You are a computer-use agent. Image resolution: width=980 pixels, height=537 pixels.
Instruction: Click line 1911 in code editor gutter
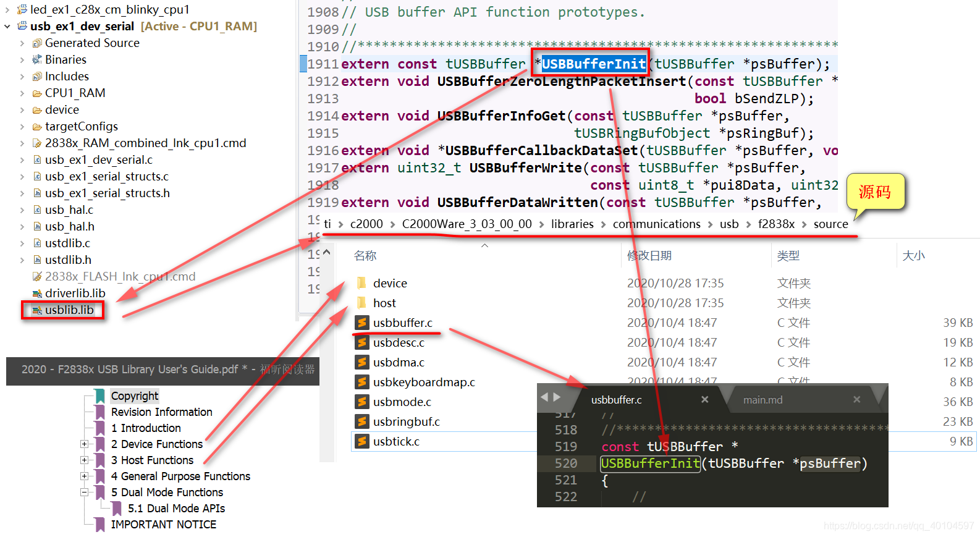[323, 64]
